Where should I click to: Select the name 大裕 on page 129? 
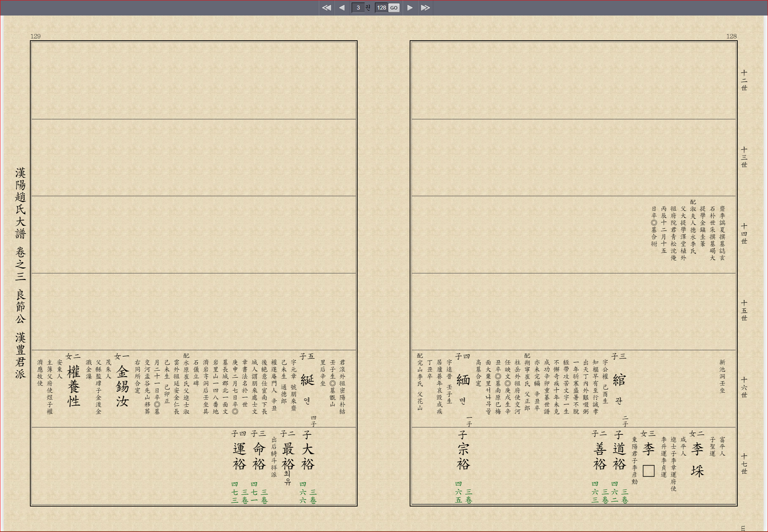click(x=308, y=457)
